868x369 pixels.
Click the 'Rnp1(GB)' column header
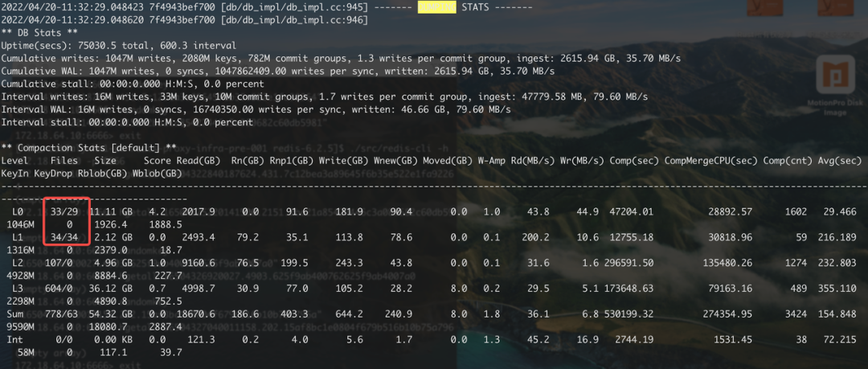click(292, 161)
